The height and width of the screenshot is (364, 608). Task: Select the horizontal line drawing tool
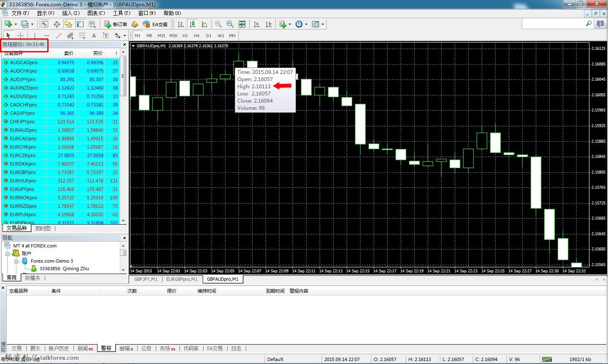pyautogui.click(x=46, y=35)
